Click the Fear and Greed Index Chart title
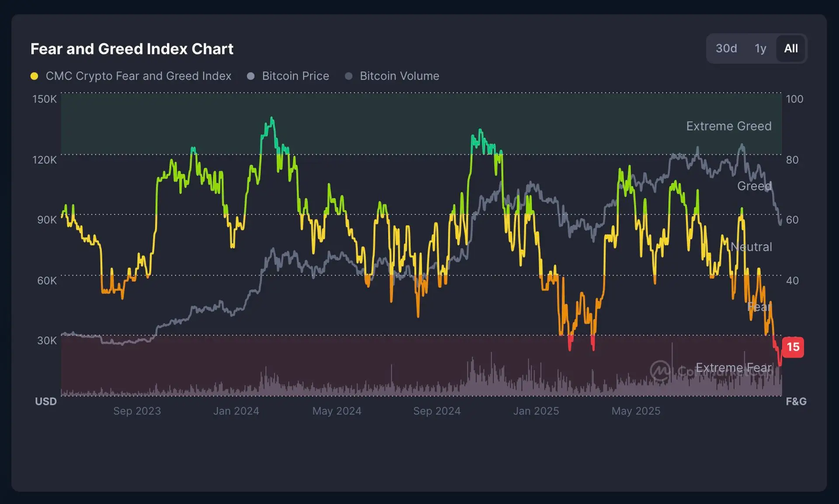Image resolution: width=839 pixels, height=504 pixels. tap(132, 49)
